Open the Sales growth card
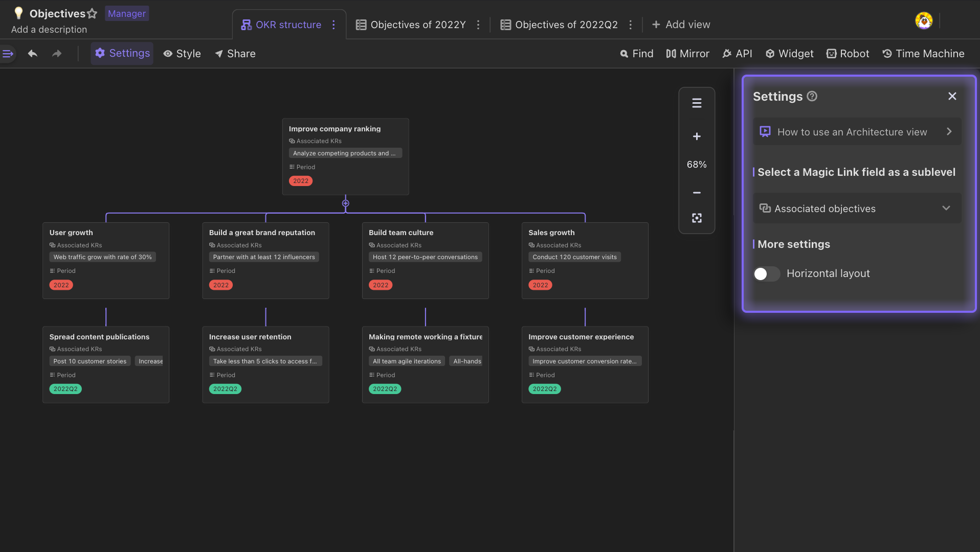This screenshot has height=552, width=980. 585,261
